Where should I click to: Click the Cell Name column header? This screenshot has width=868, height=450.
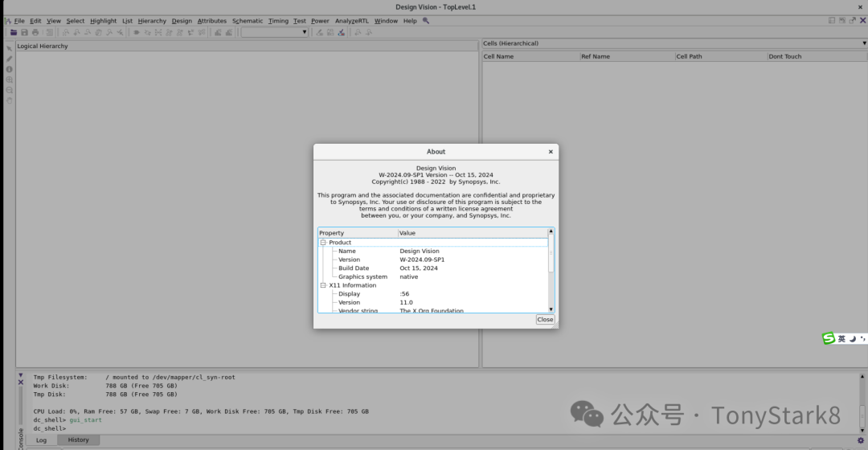tap(530, 56)
